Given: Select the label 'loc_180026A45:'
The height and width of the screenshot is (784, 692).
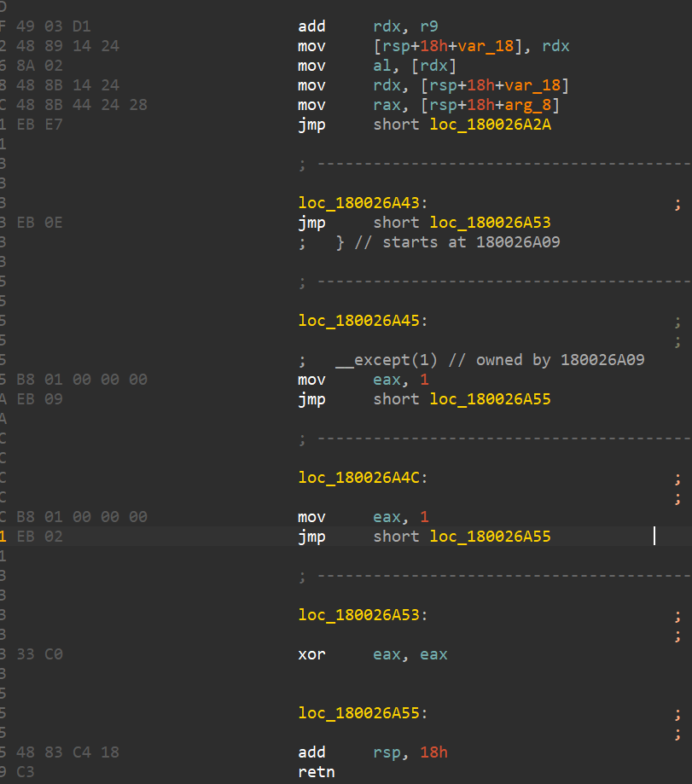Looking at the screenshot, I should pyautogui.click(x=363, y=321).
